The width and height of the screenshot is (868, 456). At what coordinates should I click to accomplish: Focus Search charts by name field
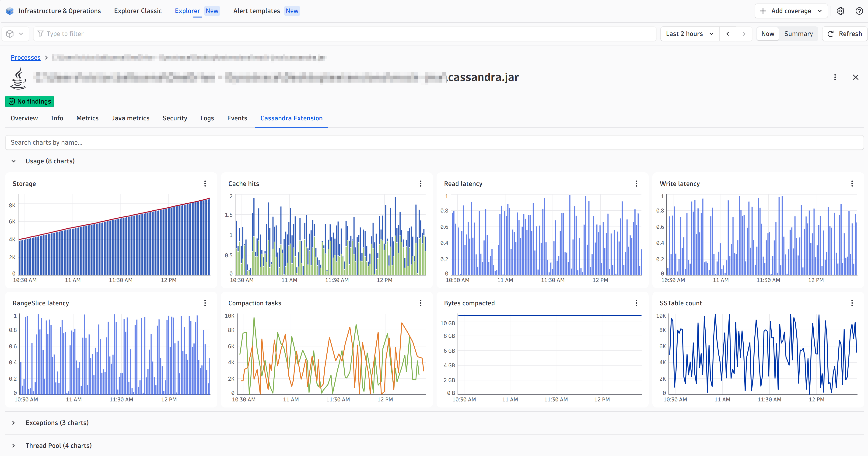click(x=434, y=143)
